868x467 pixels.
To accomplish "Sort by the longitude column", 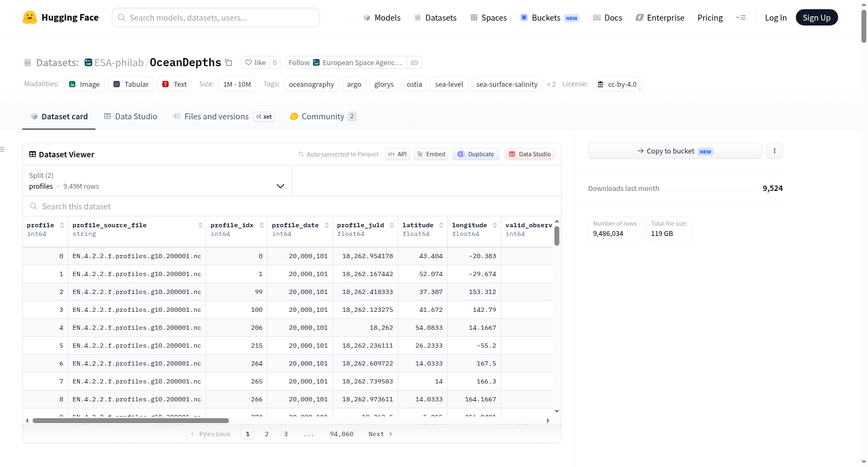I will tap(495, 225).
